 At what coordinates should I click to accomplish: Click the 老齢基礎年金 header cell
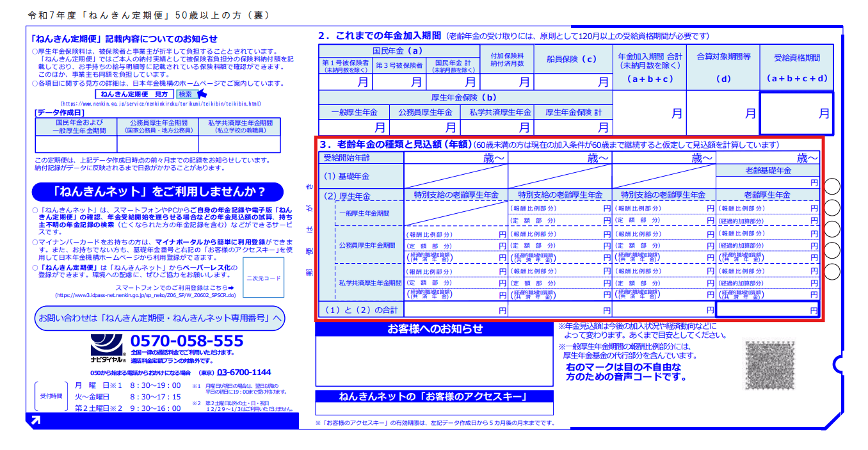[x=768, y=170]
